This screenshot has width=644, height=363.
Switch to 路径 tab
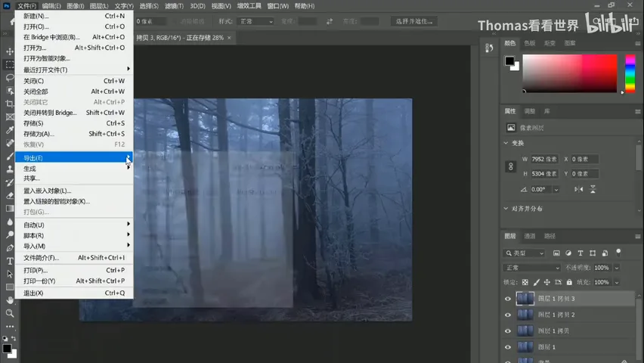coord(550,236)
